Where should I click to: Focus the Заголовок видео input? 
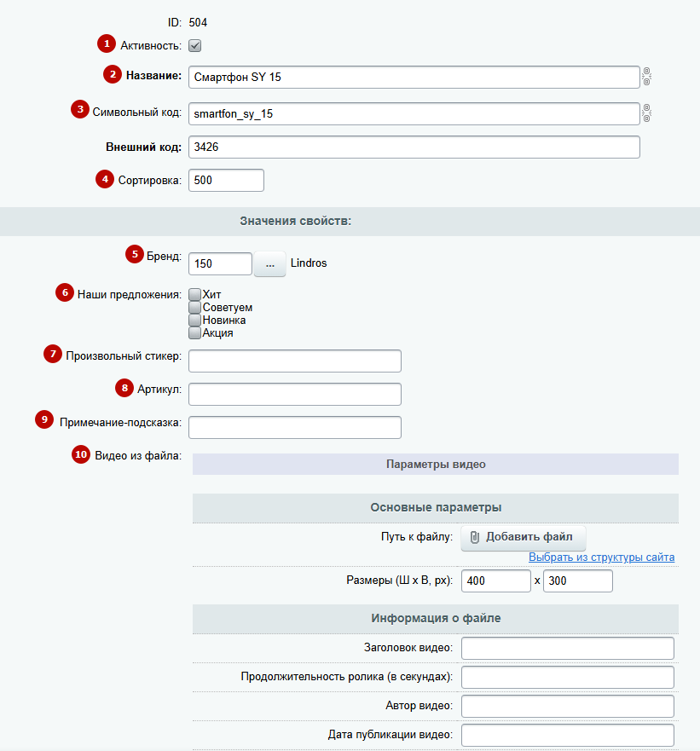tap(568, 648)
